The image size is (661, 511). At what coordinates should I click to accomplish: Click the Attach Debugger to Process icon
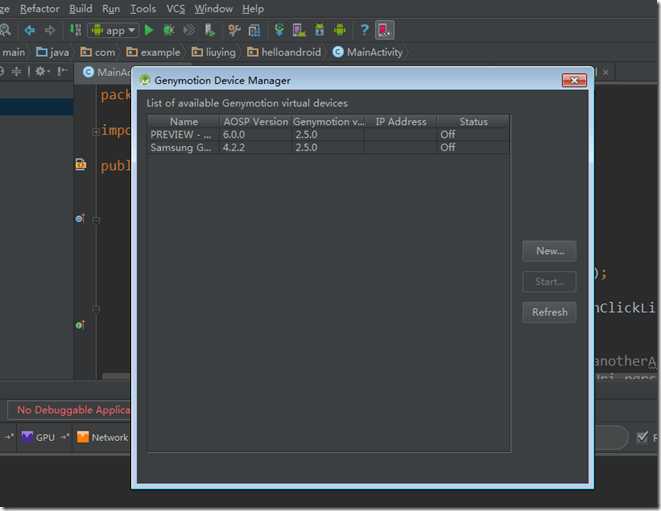210,30
